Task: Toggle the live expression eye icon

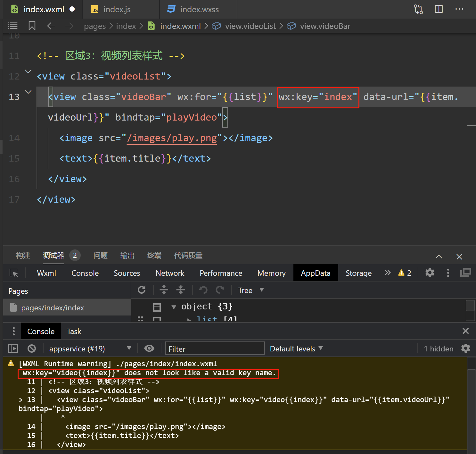Action: tap(149, 349)
